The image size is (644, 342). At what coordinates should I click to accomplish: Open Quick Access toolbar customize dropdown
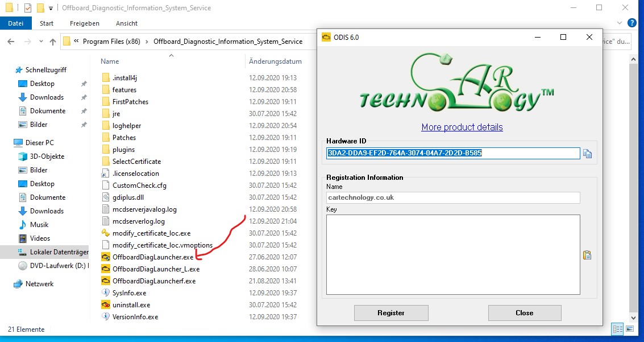(x=51, y=8)
